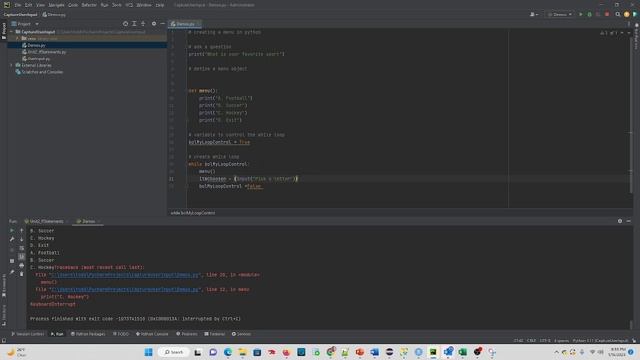Open Microsoft Edge from taskbar
This screenshot has height=360, width=640.
click(228, 352)
